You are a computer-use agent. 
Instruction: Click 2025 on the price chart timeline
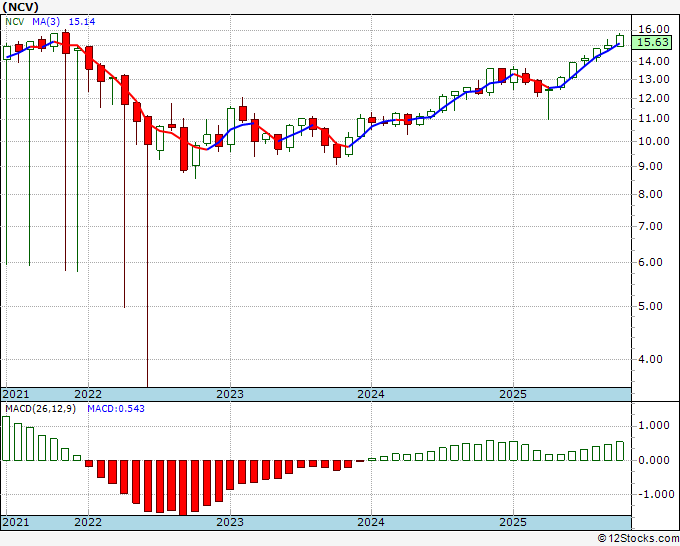point(513,394)
